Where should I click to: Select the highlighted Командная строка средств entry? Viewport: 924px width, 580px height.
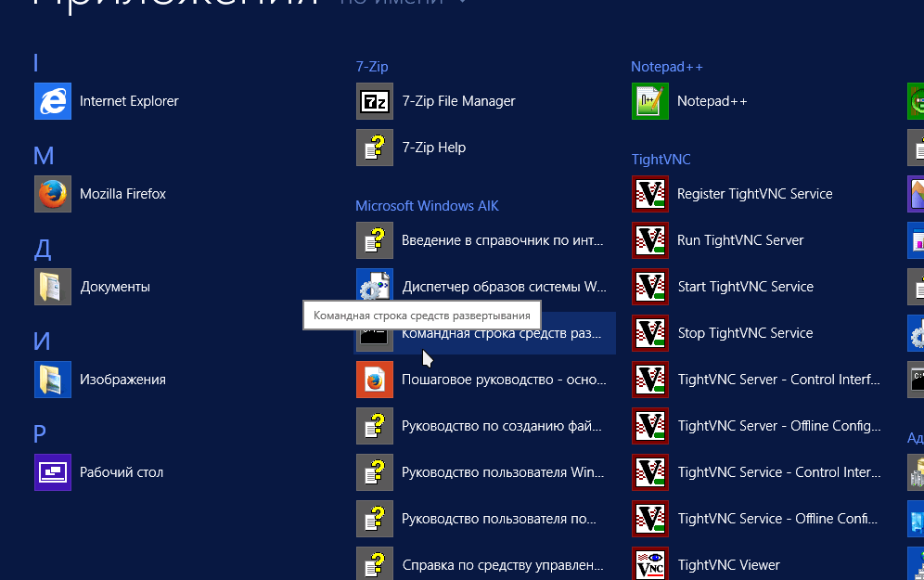coord(484,334)
